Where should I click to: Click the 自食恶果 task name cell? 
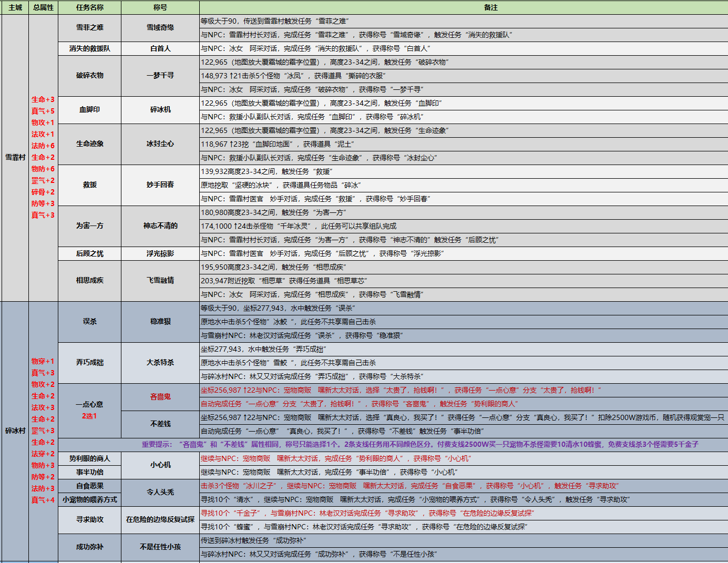[90, 486]
